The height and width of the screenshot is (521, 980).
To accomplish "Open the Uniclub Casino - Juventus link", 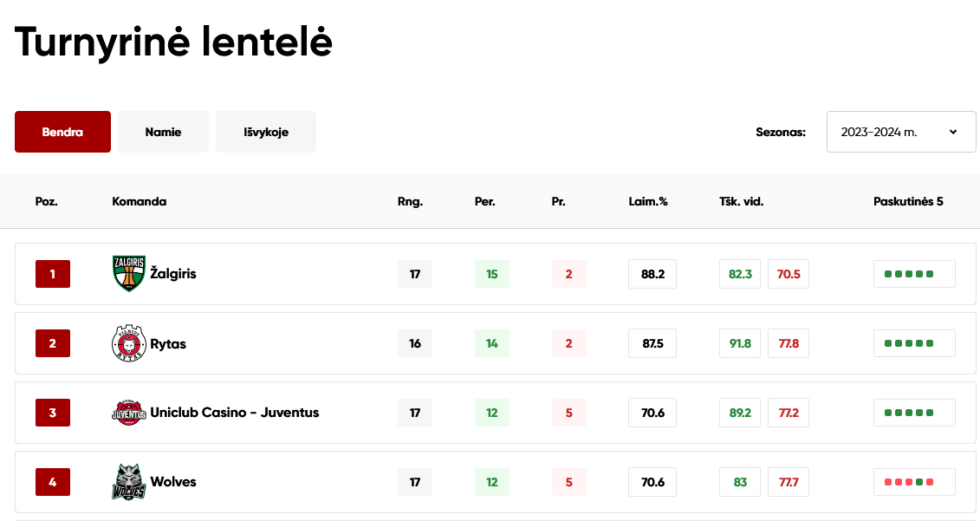I will [234, 413].
